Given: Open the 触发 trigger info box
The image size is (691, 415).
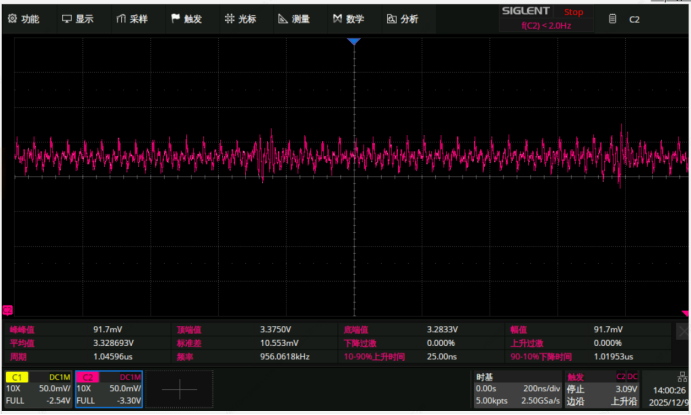Looking at the screenshot, I should (x=602, y=389).
